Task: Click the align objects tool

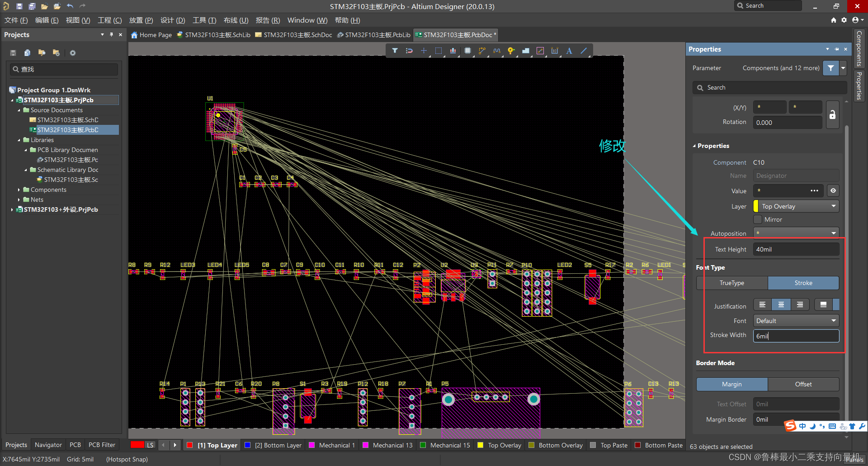Action: click(453, 51)
